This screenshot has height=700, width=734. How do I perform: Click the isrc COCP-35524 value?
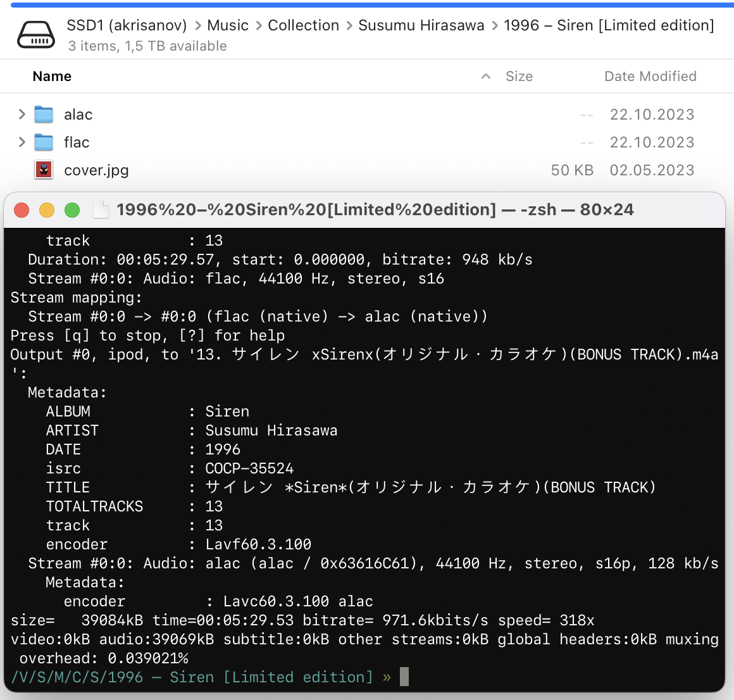click(249, 468)
